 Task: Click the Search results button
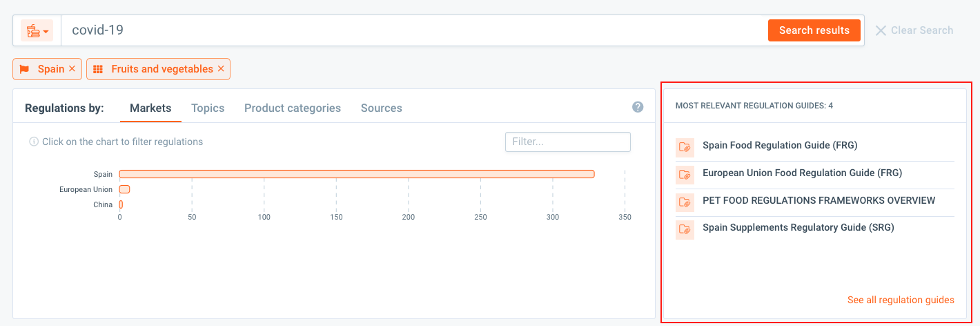[814, 30]
